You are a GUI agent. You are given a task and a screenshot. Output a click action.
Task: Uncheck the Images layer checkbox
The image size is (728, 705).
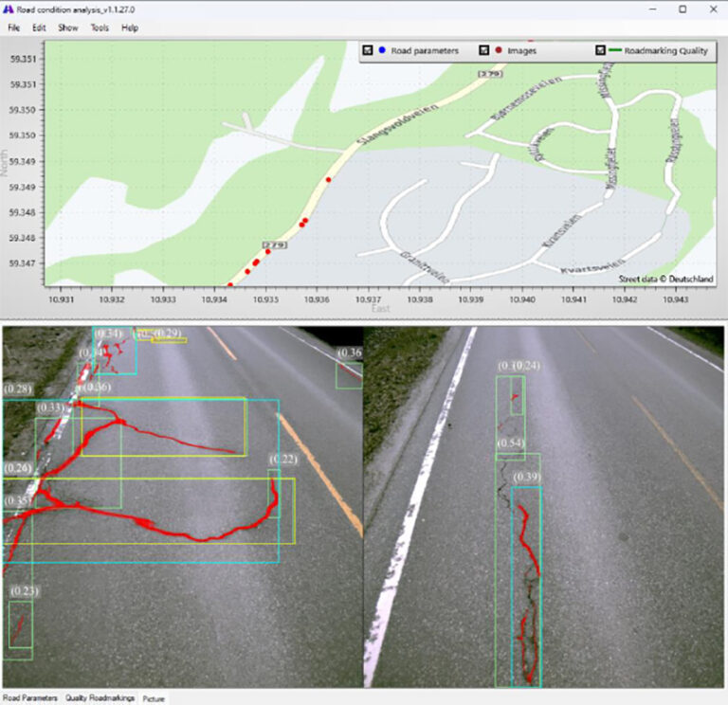pos(484,50)
